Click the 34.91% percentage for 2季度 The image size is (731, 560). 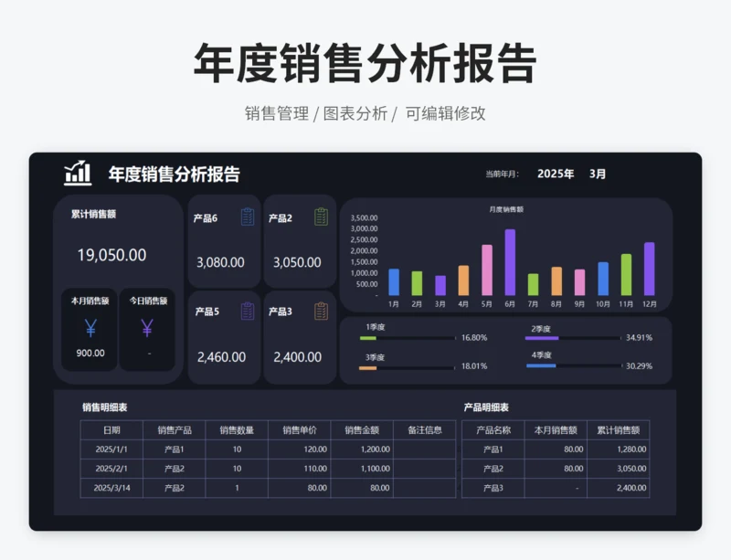tap(639, 338)
